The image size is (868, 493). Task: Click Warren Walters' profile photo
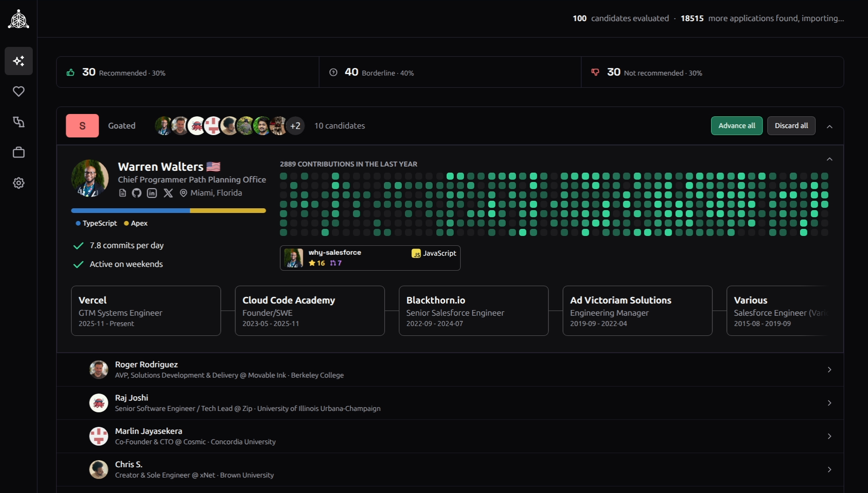point(90,178)
